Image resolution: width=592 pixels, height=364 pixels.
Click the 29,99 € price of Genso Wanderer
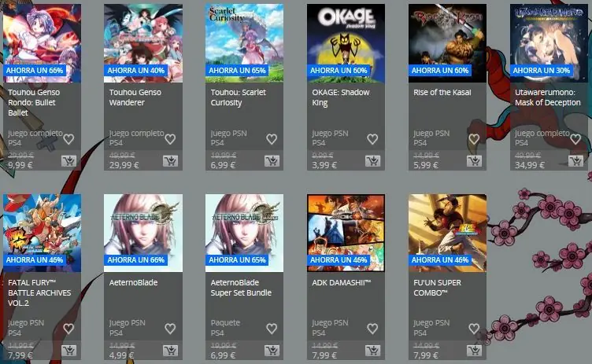coord(124,165)
